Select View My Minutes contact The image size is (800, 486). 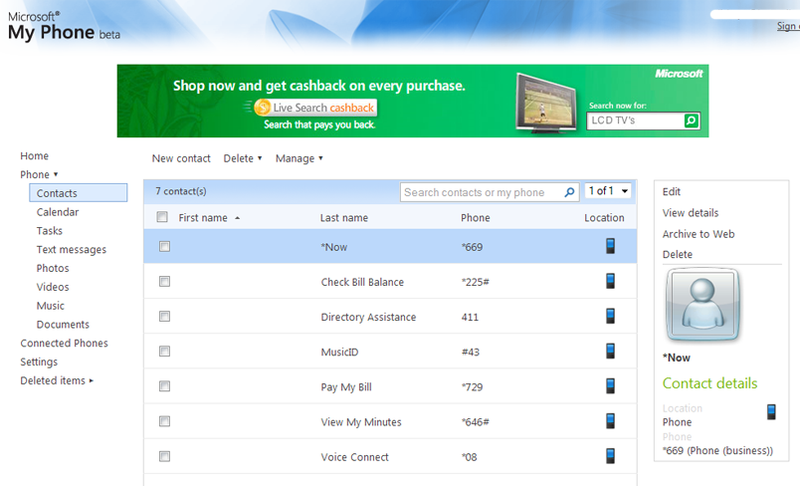(x=361, y=422)
